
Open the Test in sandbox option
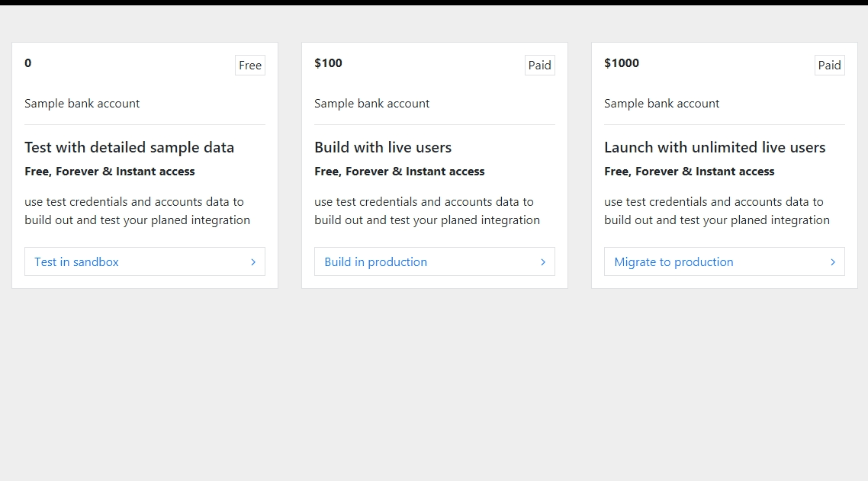[77, 261]
